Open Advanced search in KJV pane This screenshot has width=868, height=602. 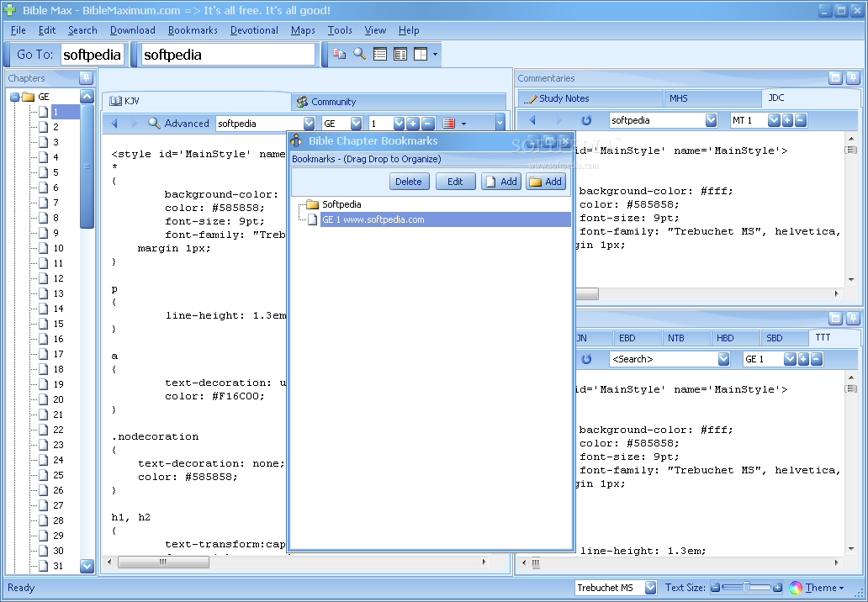[x=179, y=124]
